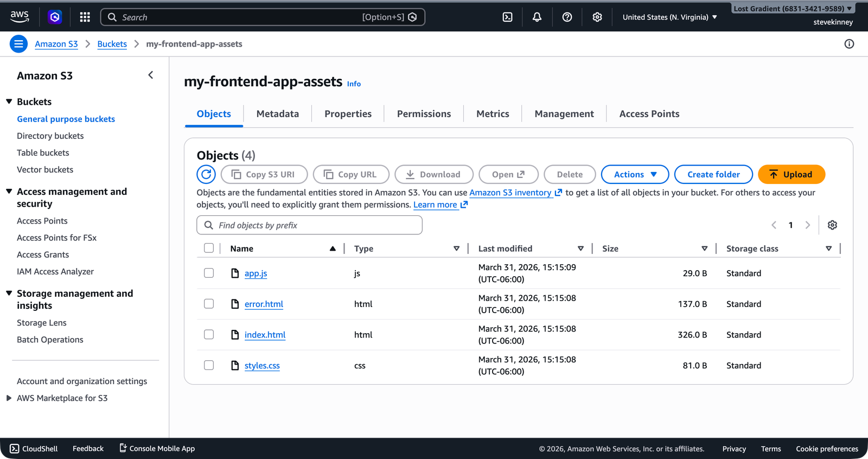868x459 pixels.
Task: Switch to the Management tab
Action: 564,114
